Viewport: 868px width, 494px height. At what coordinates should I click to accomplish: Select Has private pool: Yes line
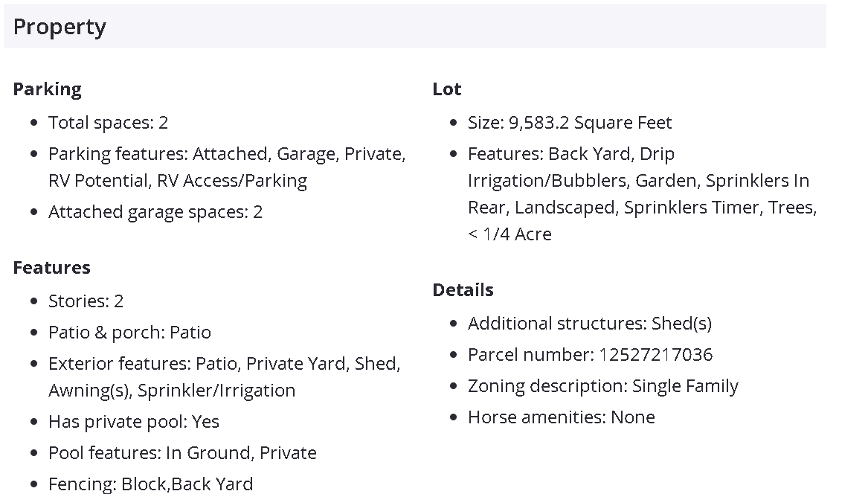point(133,422)
